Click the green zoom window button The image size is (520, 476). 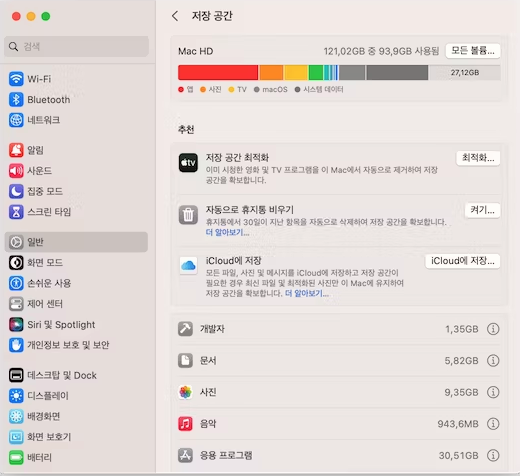(46, 16)
